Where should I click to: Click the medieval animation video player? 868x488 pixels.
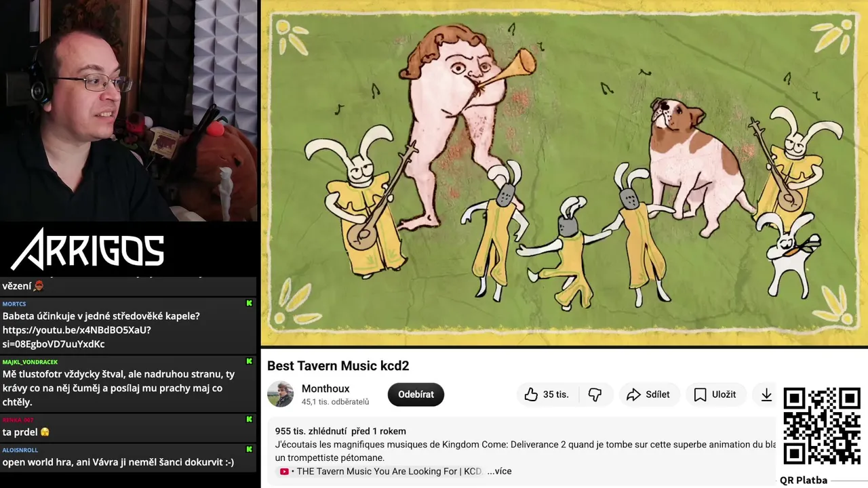pos(564,173)
